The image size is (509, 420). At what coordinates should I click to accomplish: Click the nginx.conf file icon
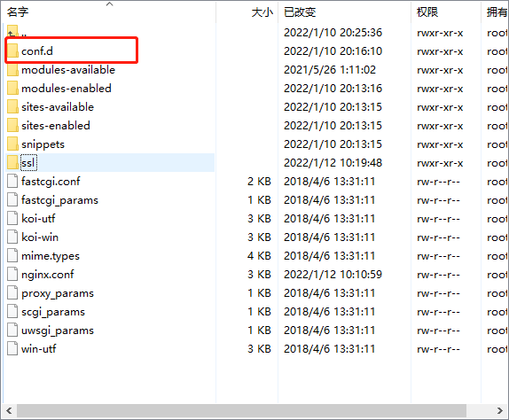[x=12, y=275]
